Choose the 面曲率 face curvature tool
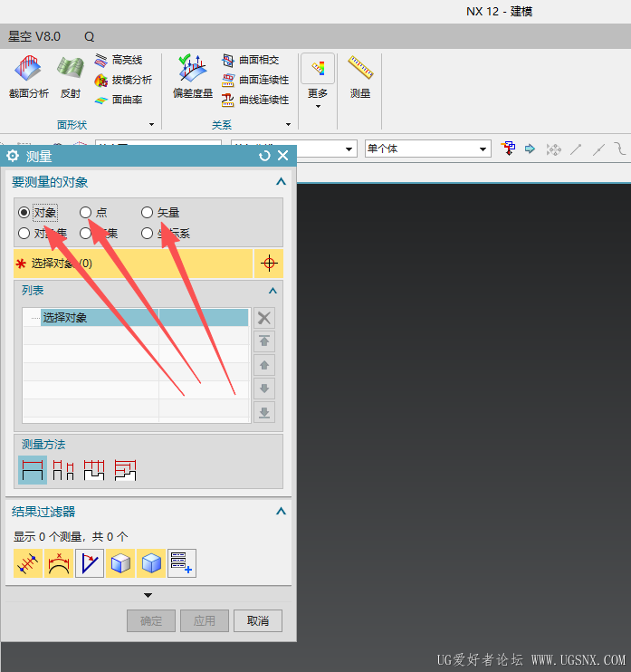Viewport: 631px width, 672px height. click(119, 100)
